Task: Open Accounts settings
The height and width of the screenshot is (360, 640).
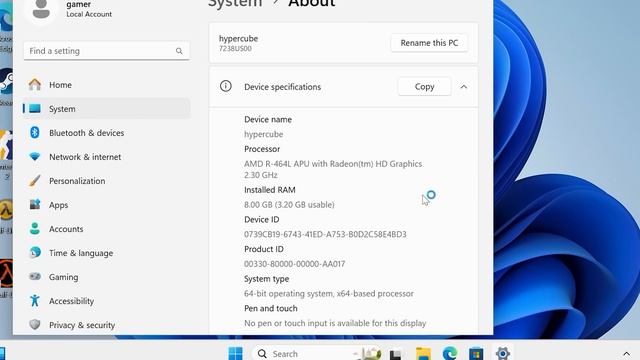Action: 106,229
